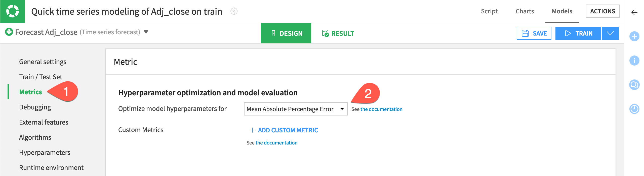Viewport: 644px width, 176px height.
Task: Click the sync status icon beside title
Action: (234, 11)
